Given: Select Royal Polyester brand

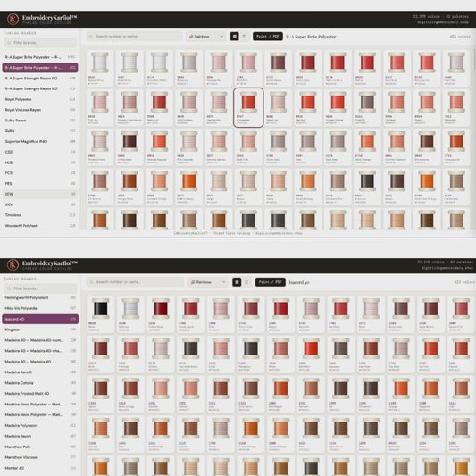Looking at the screenshot, I should (40, 99).
